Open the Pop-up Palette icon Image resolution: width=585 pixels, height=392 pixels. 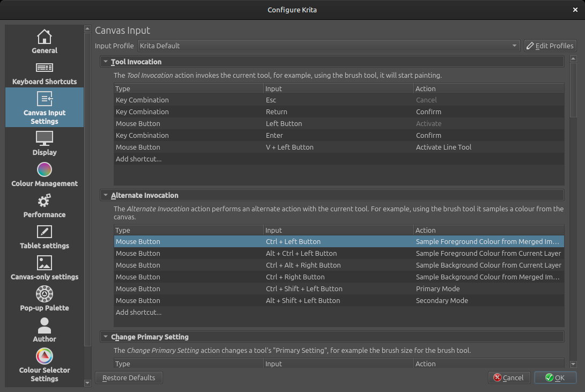click(44, 294)
